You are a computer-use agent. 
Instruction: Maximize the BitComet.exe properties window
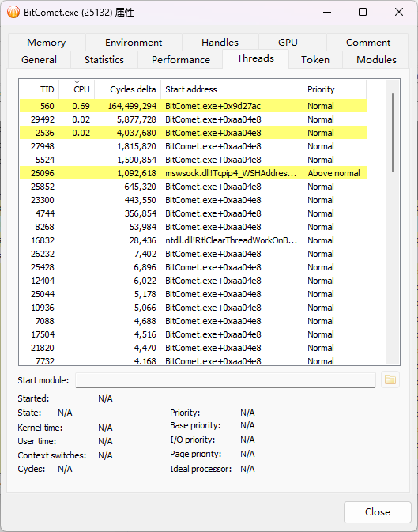click(363, 12)
